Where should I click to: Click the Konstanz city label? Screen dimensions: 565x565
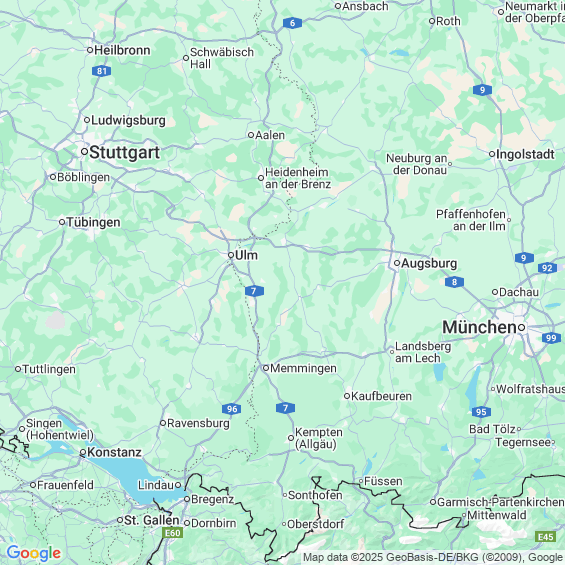(x=114, y=452)
